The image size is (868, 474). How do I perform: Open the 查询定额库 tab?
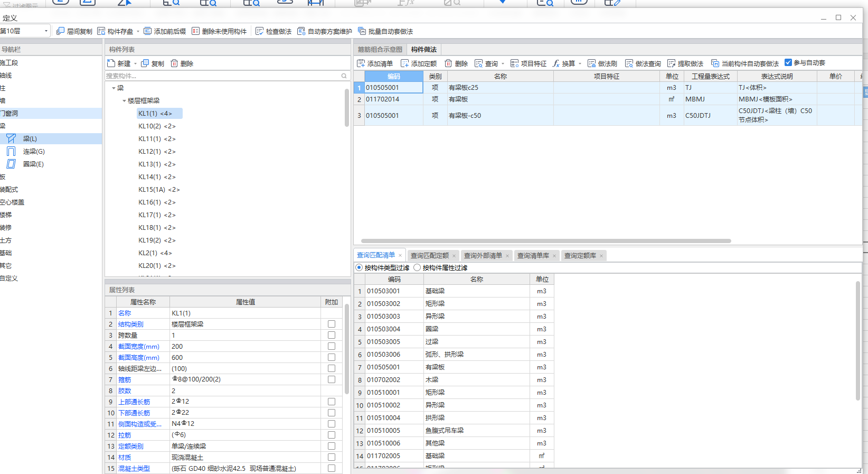coord(580,256)
